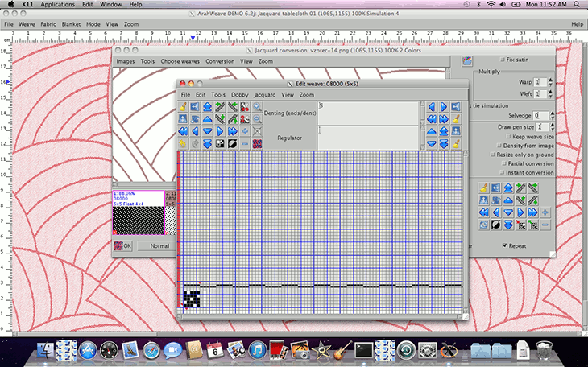Decrease the Weft multiply value using its down arrow

coord(550,97)
